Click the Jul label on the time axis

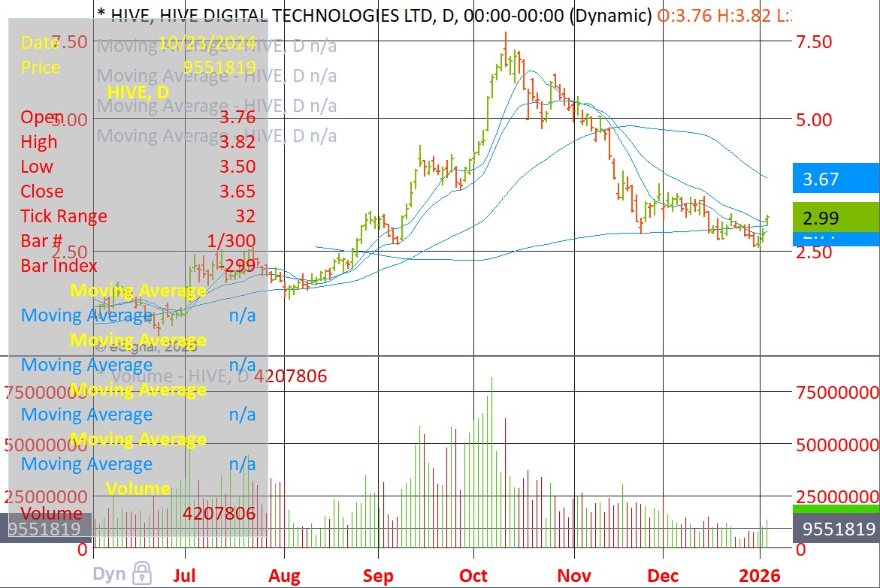pos(184,576)
